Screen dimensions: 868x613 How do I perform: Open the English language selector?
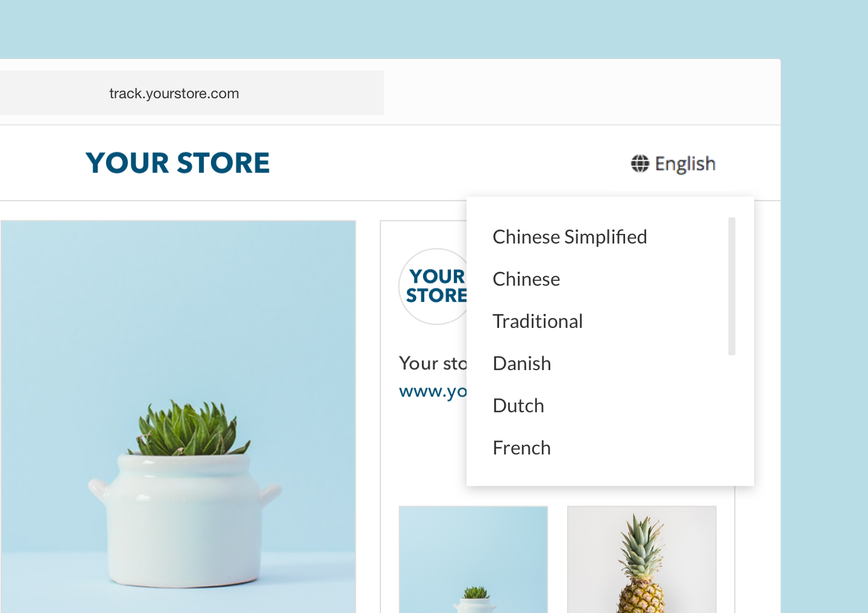point(673,163)
